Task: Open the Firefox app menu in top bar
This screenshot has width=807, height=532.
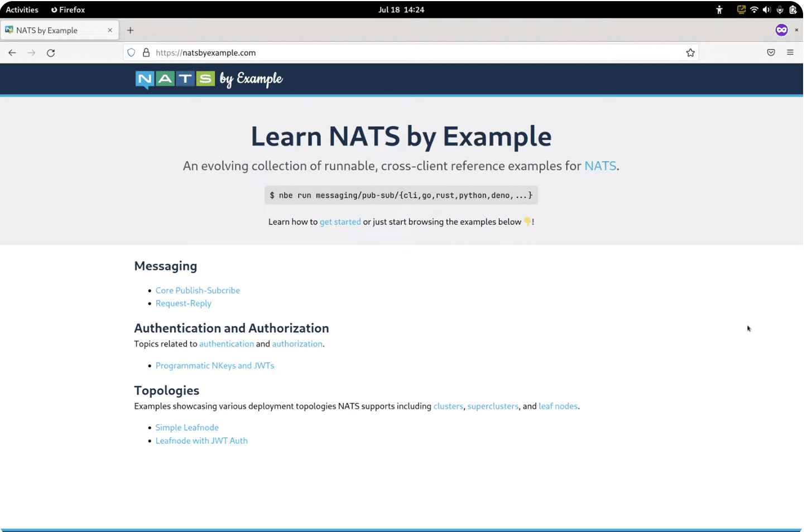Action: [68, 9]
